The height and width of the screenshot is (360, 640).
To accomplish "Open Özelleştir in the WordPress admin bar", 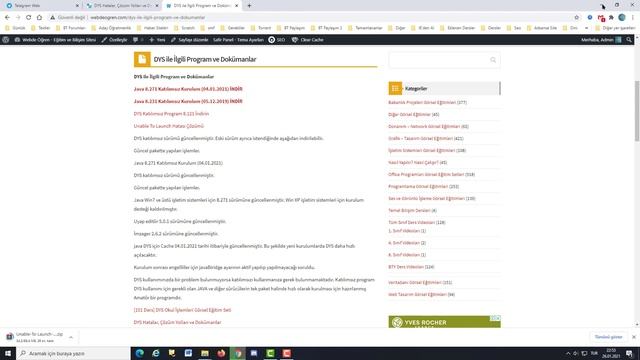I will [114, 40].
